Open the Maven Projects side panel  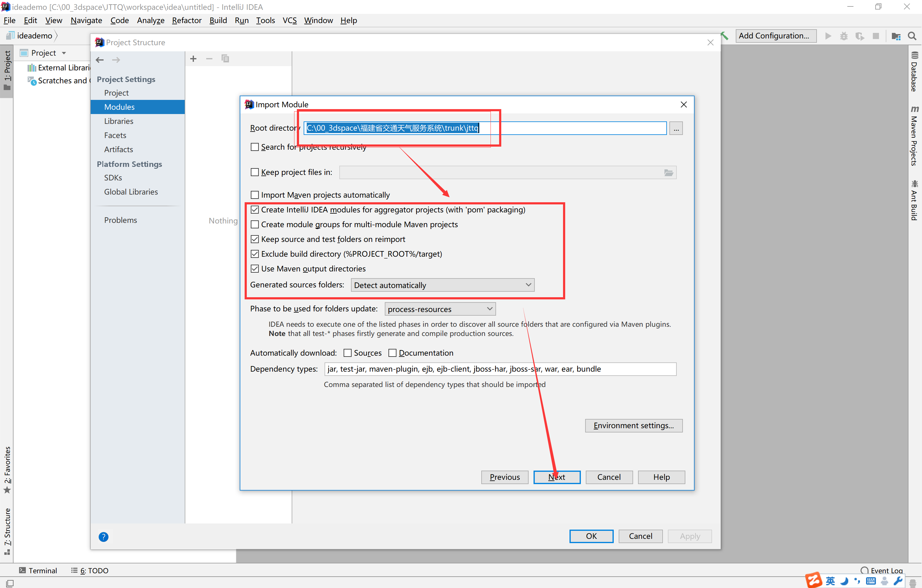(914, 136)
